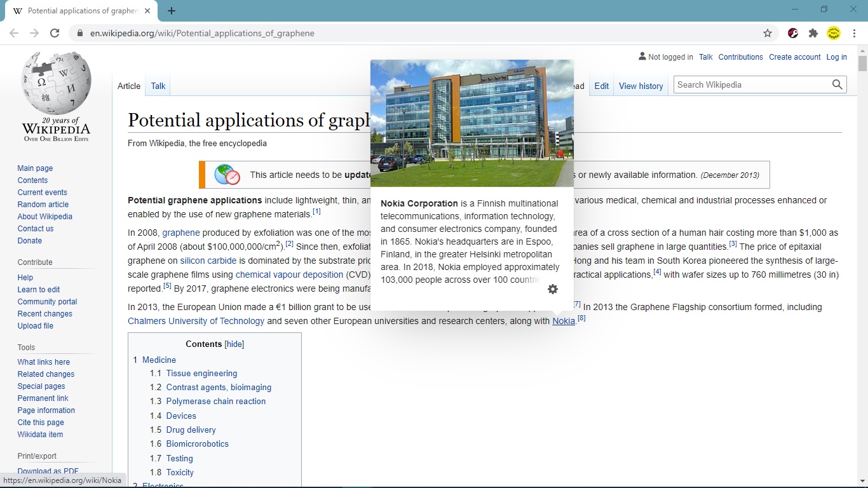Screen dimensions: 868x488
Task: Open the Help link
Action: click(x=25, y=278)
